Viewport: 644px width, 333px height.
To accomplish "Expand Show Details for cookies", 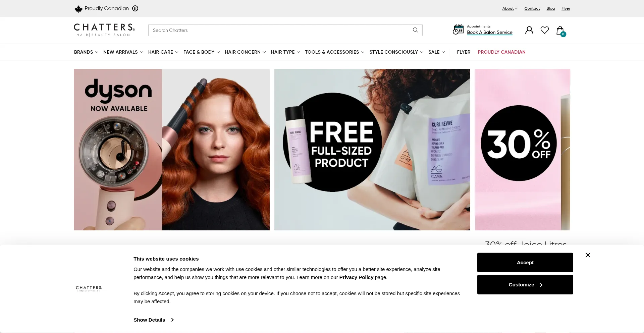I will tap(153, 320).
